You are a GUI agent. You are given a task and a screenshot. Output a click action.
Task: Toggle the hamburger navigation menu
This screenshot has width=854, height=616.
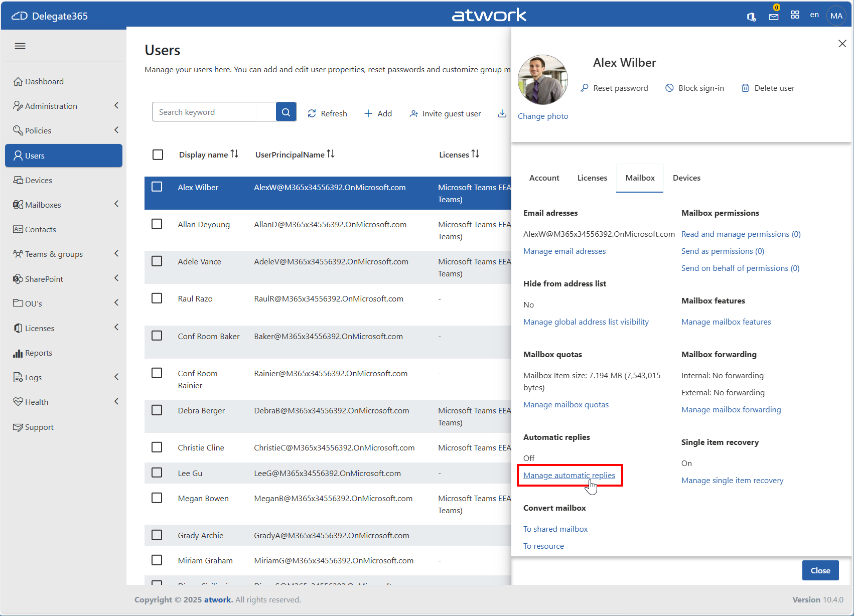20,46
